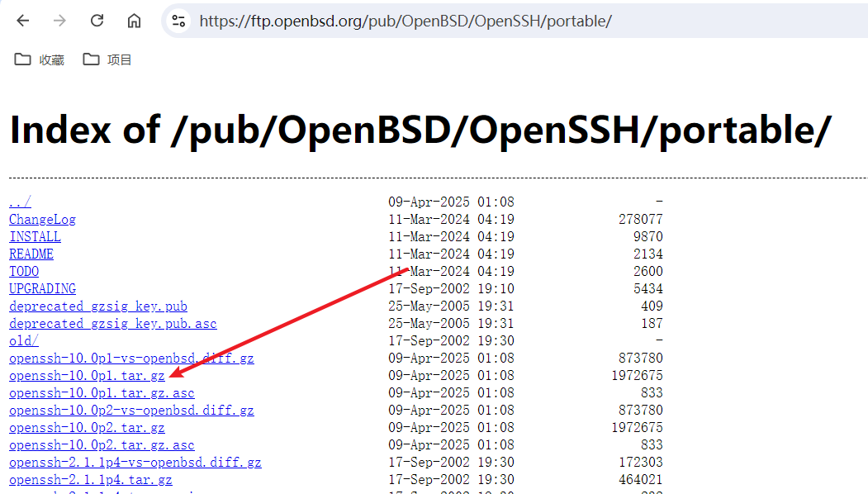The height and width of the screenshot is (494, 868).
Task: Click the page heading Index of /pub/OpenBSD/OpenSSH/portable/
Action: (420, 131)
